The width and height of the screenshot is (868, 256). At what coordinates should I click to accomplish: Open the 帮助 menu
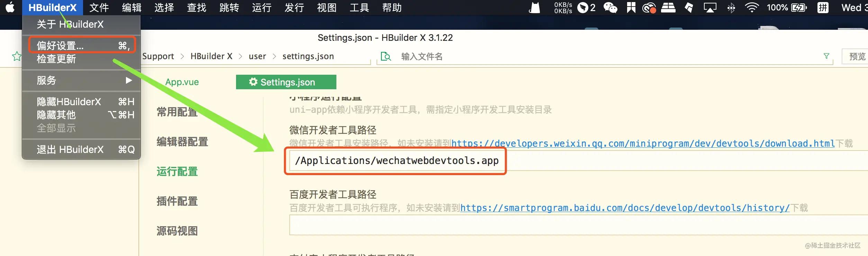tap(392, 8)
